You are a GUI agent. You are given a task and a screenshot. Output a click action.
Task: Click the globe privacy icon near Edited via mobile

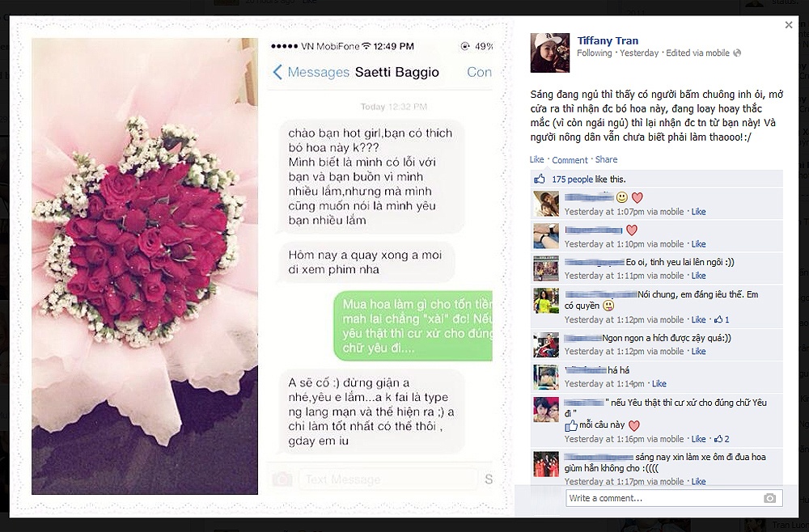tap(737, 53)
